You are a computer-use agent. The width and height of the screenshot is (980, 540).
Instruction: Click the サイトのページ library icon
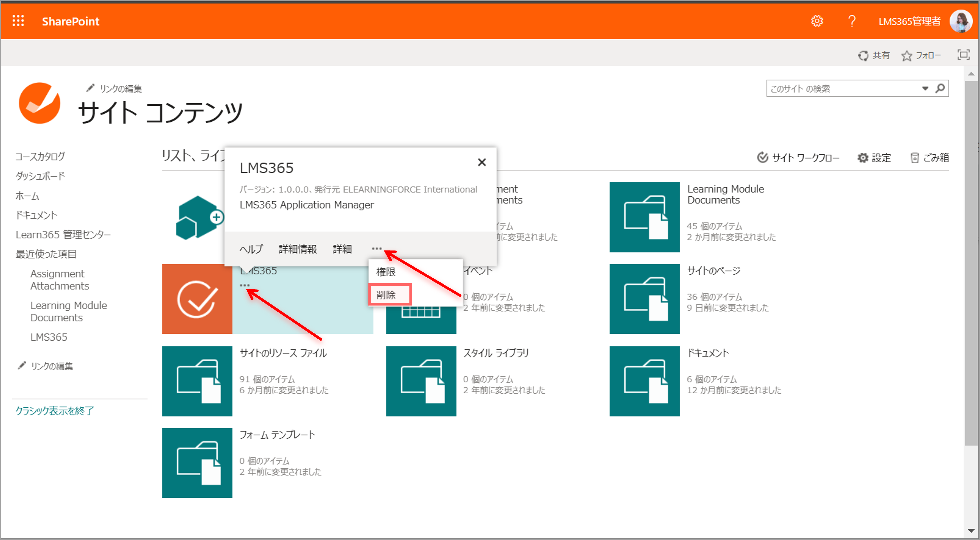click(x=644, y=299)
